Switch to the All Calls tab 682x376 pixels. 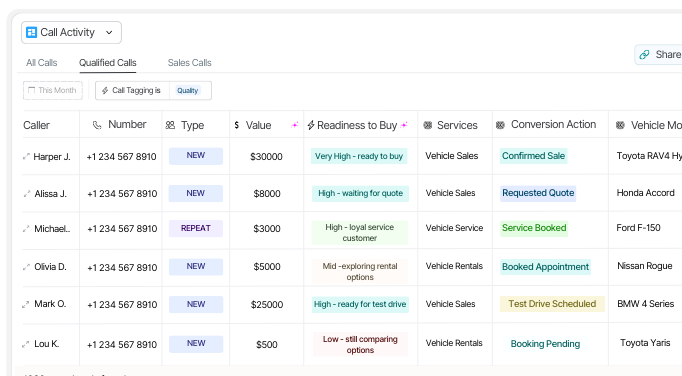41,63
